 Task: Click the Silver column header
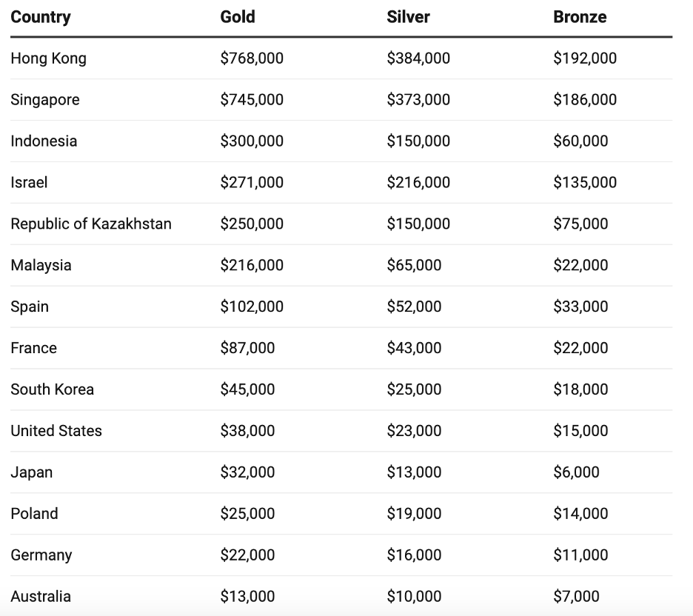pyautogui.click(x=408, y=17)
